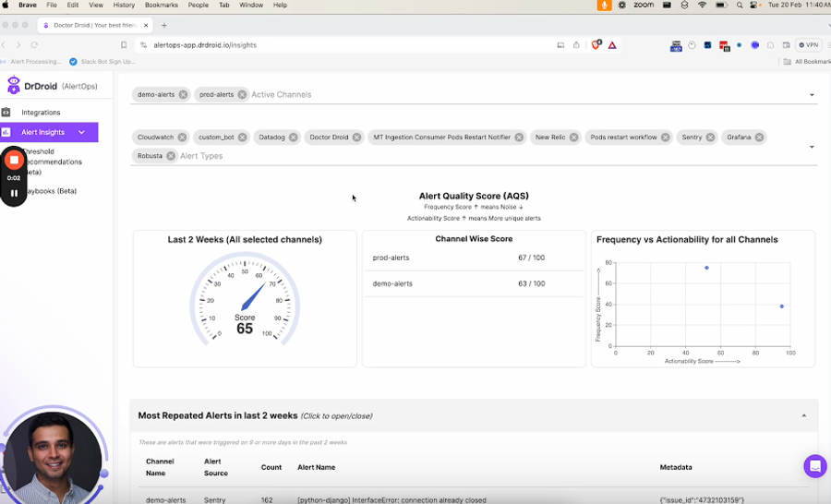Open the Alert Types dropdown arrow
This screenshot has height=504, width=831.
812,147
